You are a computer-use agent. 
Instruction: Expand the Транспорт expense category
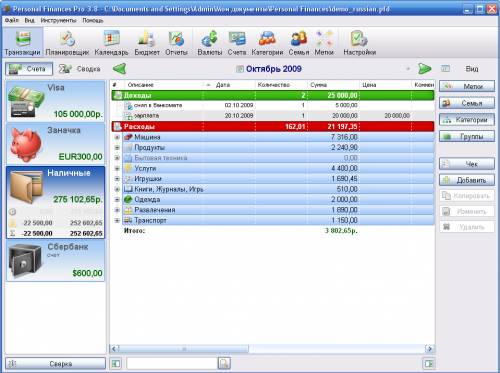tap(117, 220)
